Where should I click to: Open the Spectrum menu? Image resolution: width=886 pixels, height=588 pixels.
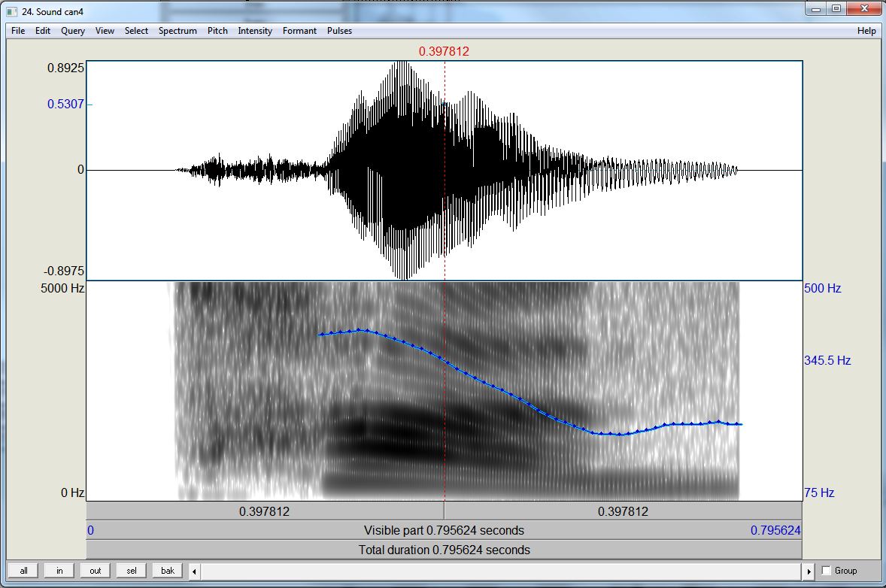click(178, 31)
